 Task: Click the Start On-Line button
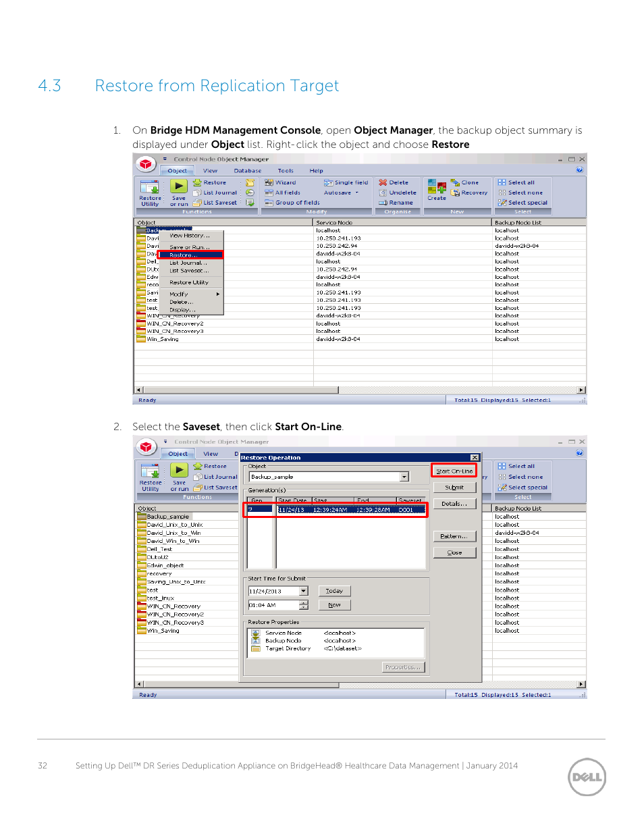[x=454, y=471]
